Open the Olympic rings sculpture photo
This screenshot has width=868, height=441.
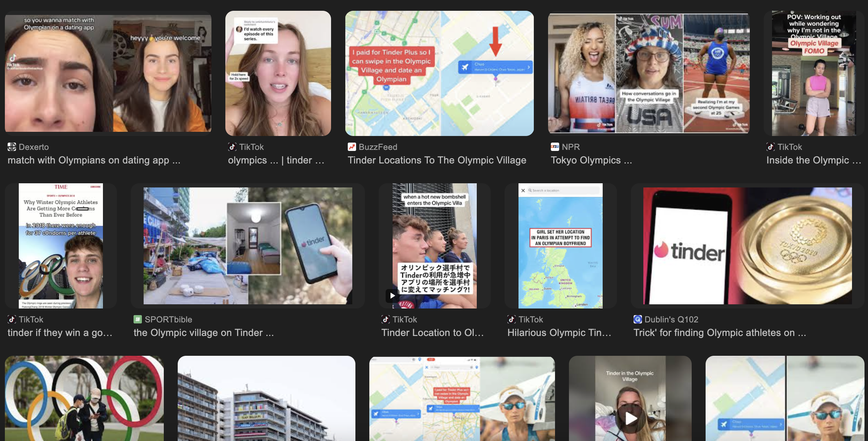(x=84, y=398)
